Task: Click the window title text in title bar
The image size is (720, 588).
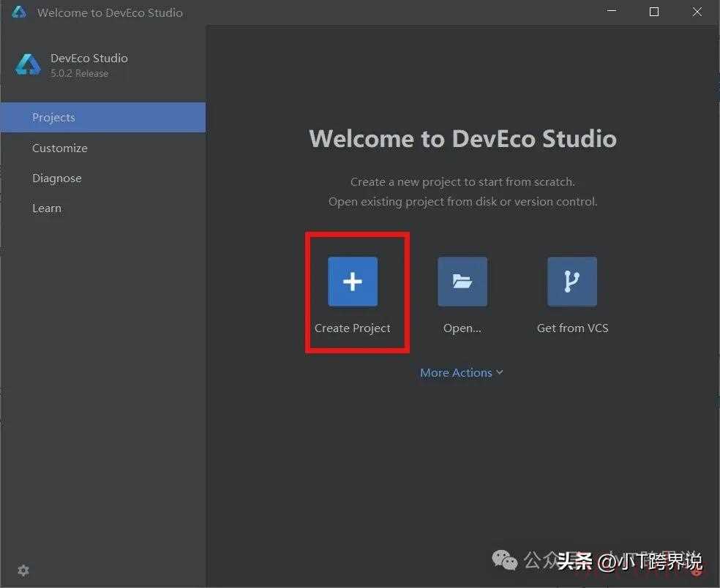Action: [x=110, y=13]
